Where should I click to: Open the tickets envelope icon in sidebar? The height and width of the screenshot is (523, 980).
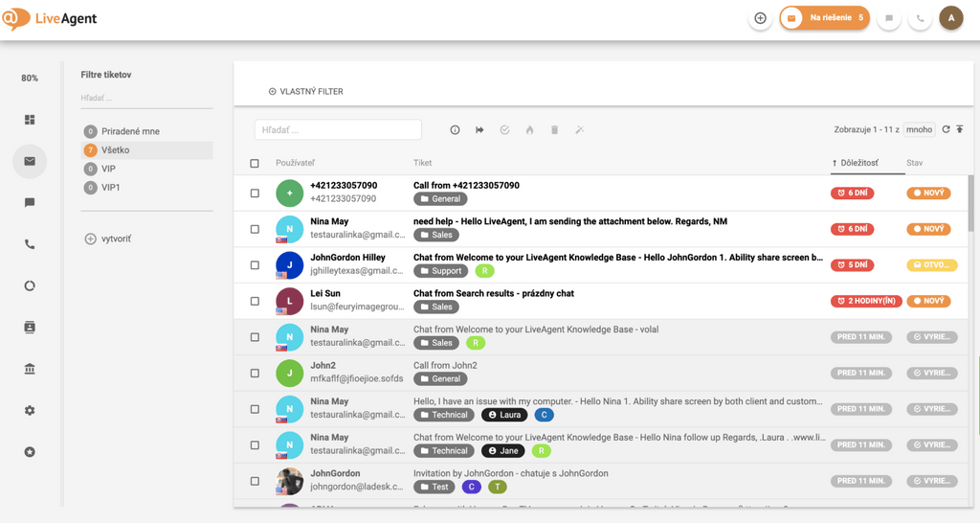pyautogui.click(x=30, y=162)
